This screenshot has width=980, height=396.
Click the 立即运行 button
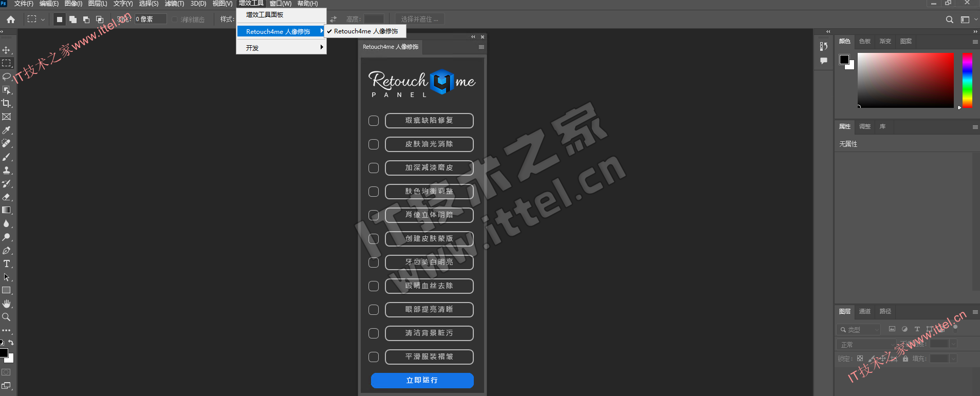click(422, 381)
